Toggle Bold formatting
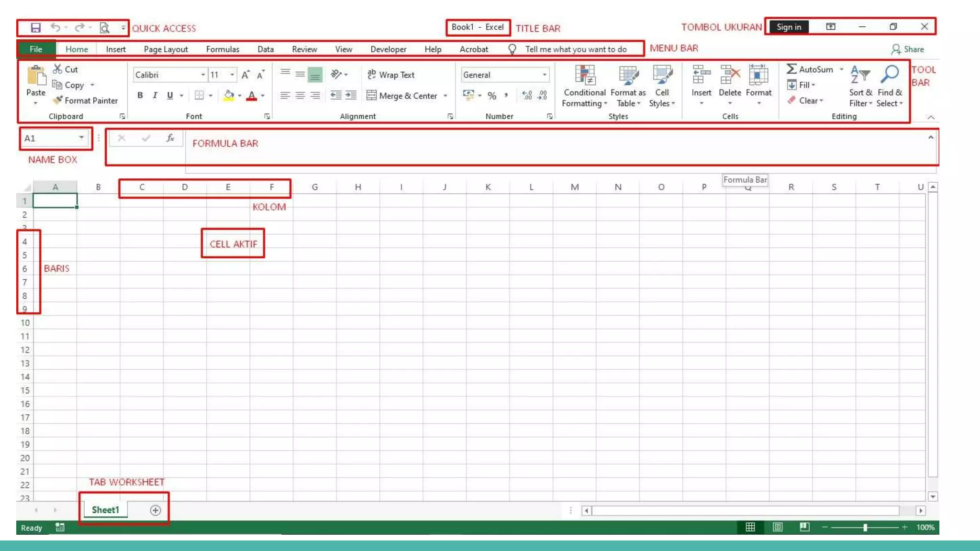The image size is (980, 551). tap(140, 96)
